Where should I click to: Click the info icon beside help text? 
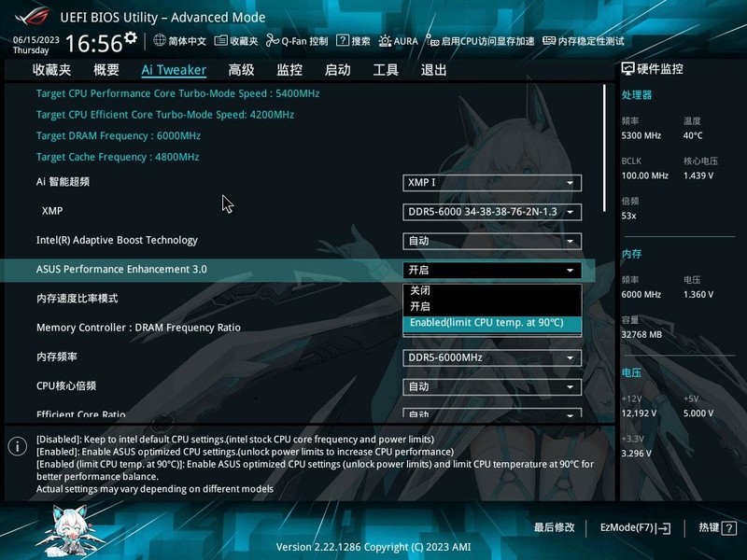click(x=18, y=446)
